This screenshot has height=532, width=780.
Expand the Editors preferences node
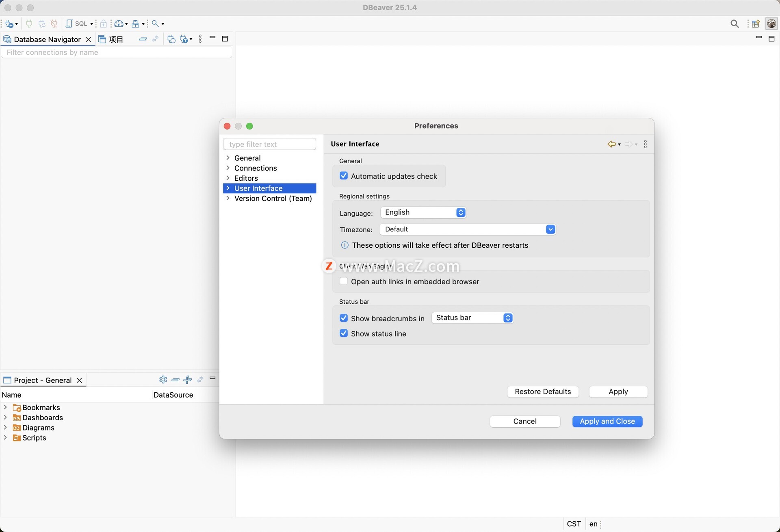coord(228,178)
